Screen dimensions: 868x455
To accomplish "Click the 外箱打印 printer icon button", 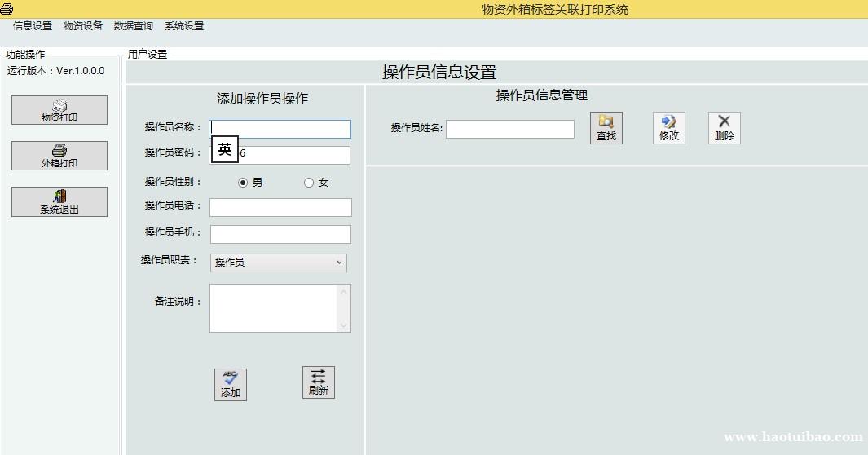I will tap(59, 156).
